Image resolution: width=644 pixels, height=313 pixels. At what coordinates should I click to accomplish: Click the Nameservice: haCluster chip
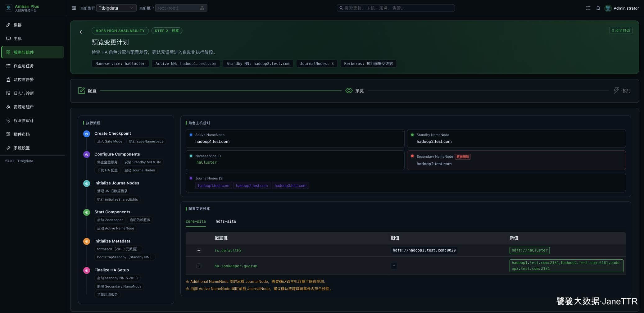tap(120, 64)
